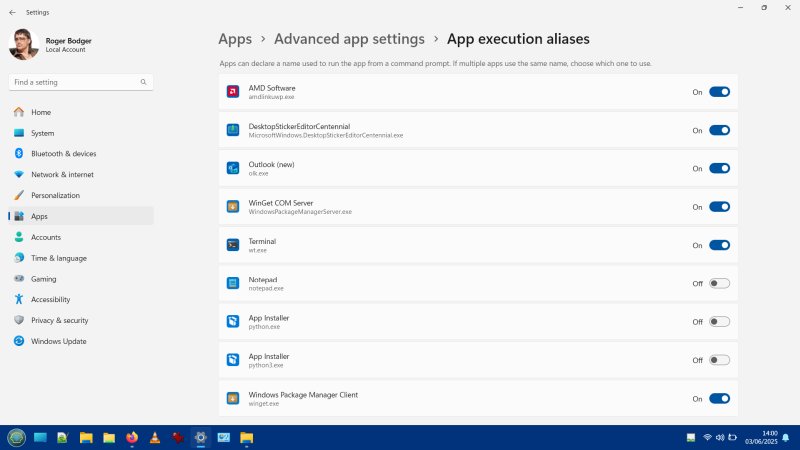
Task: Open the Gaming settings section
Action: point(43,279)
